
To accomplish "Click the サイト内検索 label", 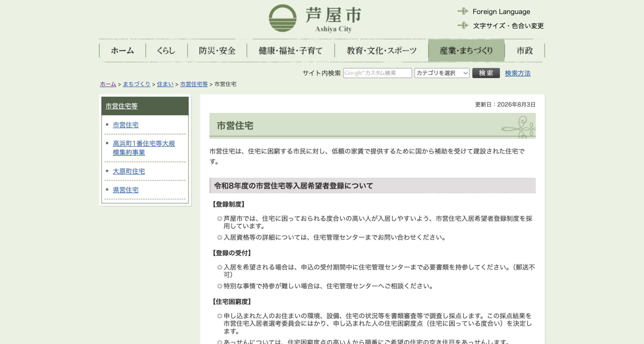I will click(x=321, y=73).
